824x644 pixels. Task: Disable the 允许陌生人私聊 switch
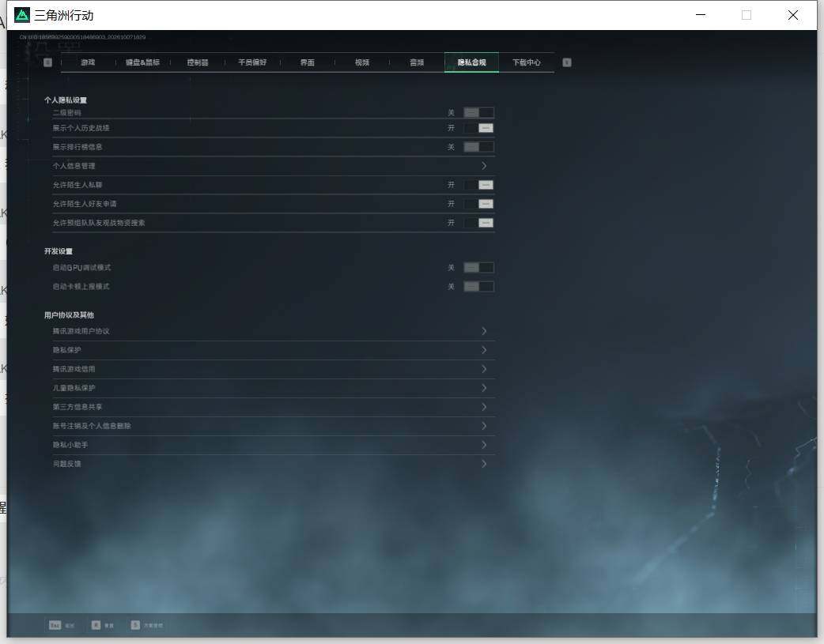pos(478,185)
